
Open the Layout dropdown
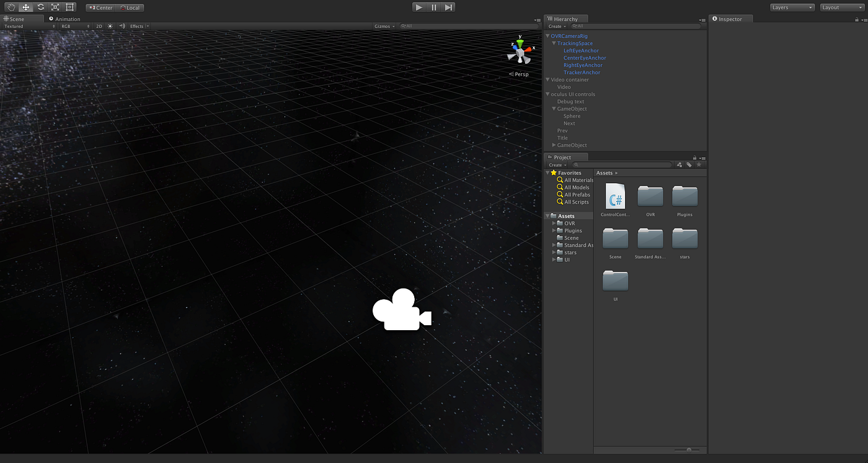click(x=842, y=7)
